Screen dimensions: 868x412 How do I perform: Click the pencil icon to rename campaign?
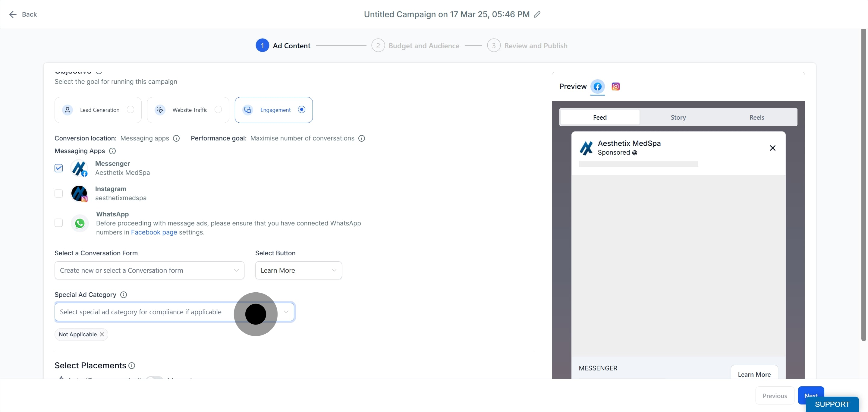tap(537, 14)
